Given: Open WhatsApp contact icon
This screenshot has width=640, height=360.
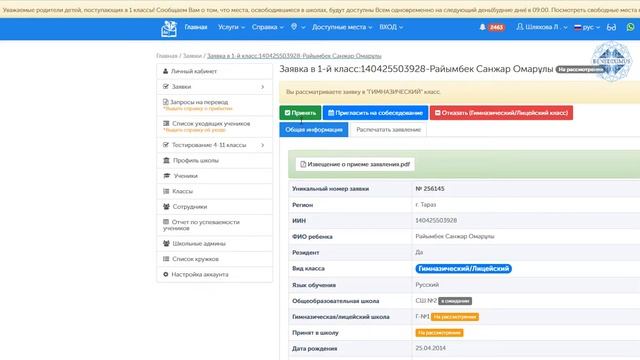Looking at the screenshot, I should (631, 27).
